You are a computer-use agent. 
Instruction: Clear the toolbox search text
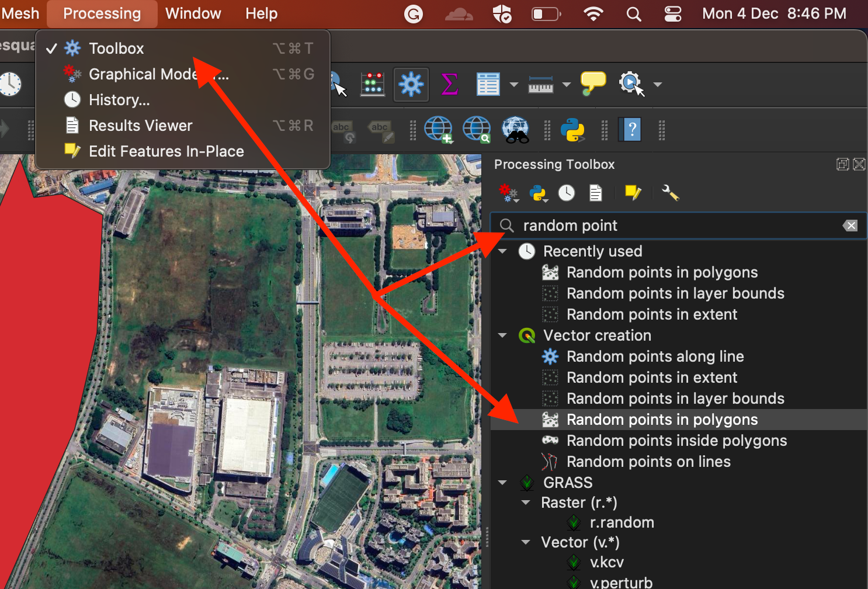[x=850, y=226]
